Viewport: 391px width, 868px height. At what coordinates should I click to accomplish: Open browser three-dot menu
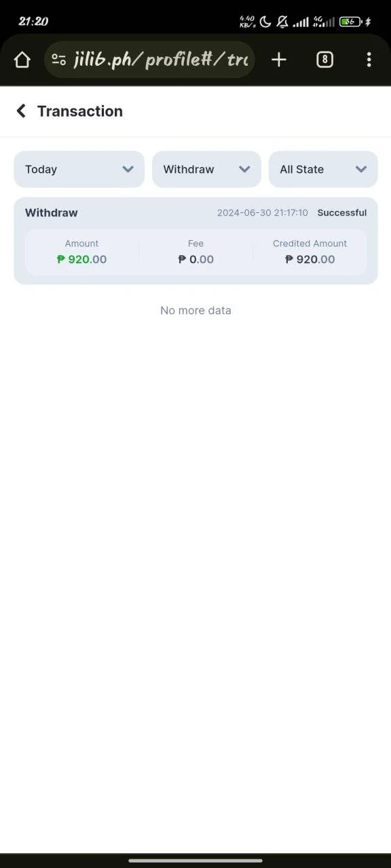(369, 60)
